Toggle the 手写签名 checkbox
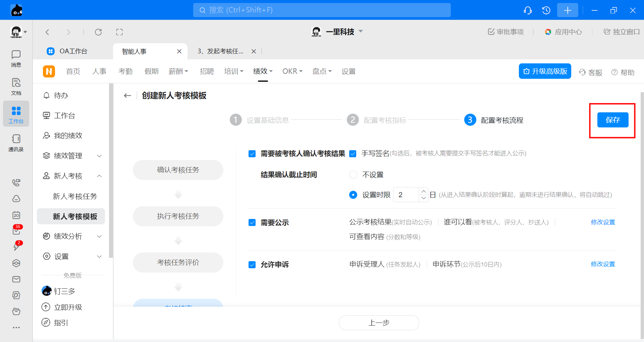 (353, 154)
